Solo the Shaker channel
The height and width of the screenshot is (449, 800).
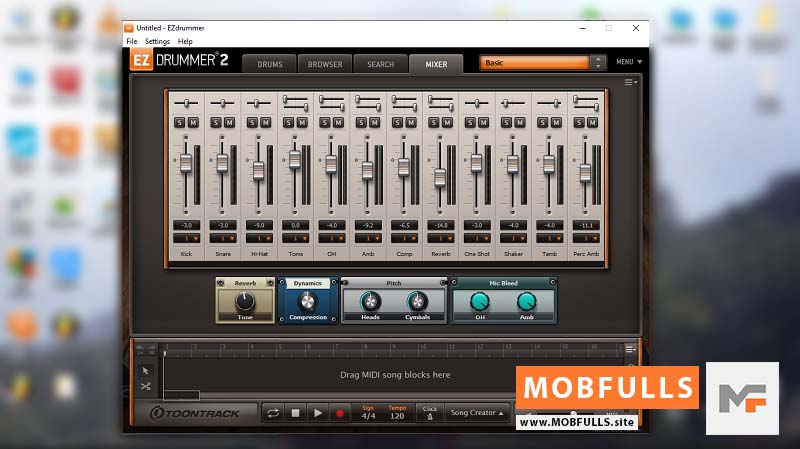(x=506, y=122)
